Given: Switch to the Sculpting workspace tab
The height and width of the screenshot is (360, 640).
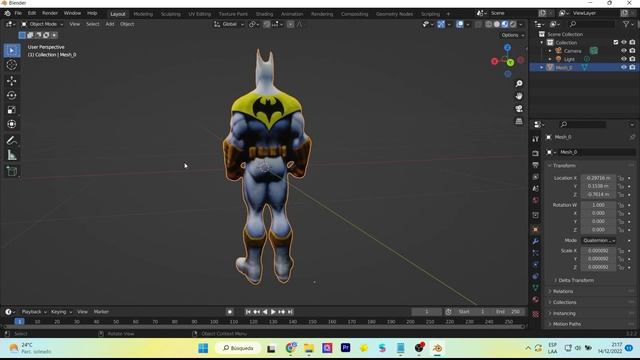Looking at the screenshot, I should click(x=171, y=14).
